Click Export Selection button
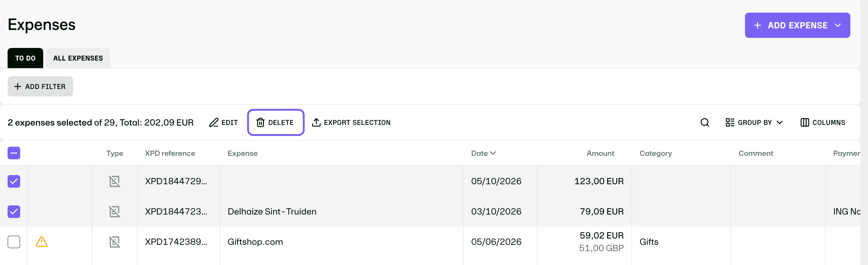The height and width of the screenshot is (265, 868). click(x=351, y=122)
